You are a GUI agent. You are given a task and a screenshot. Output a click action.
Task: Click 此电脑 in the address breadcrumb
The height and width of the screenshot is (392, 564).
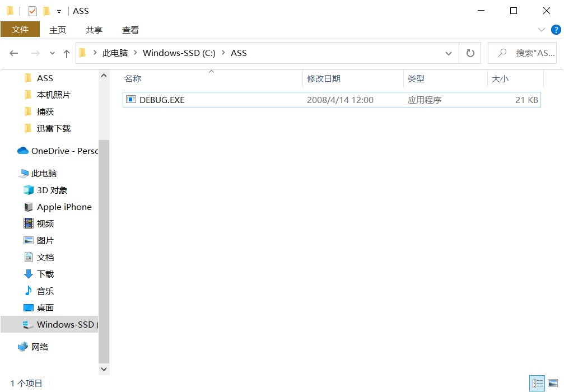pos(115,53)
